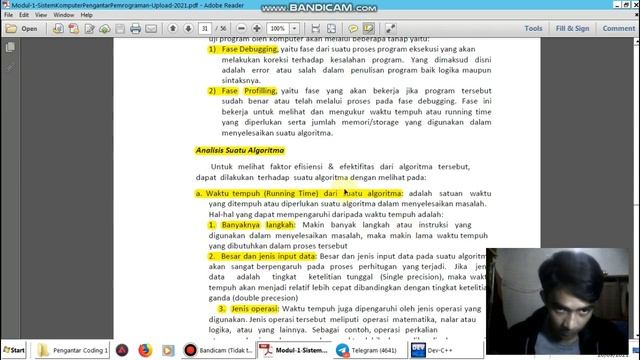
Task: Click the send email envelope icon
Action: (151, 29)
